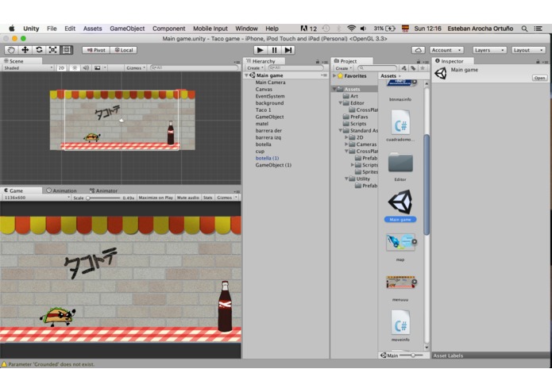Switch to the Animation tab
Screen dimensions: 552x392
(x=62, y=190)
